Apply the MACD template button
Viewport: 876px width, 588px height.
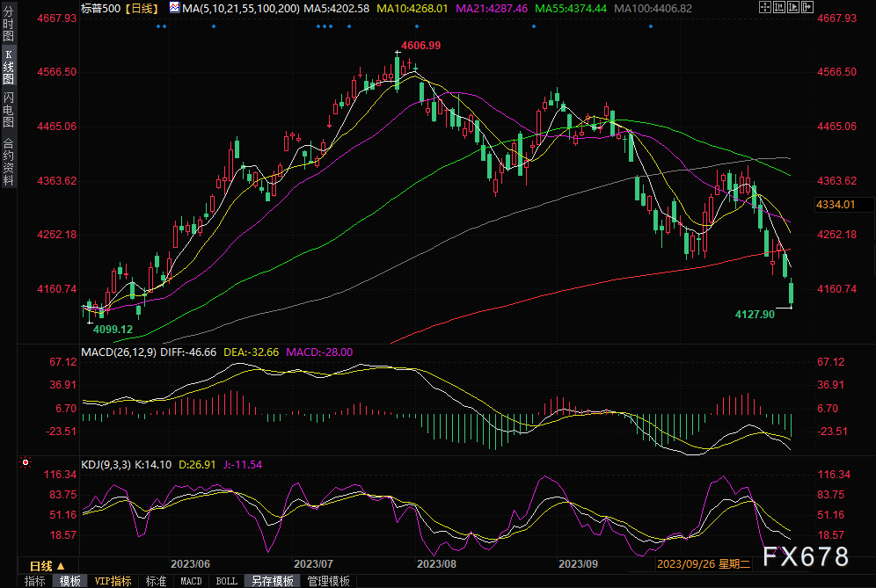pyautogui.click(x=191, y=581)
